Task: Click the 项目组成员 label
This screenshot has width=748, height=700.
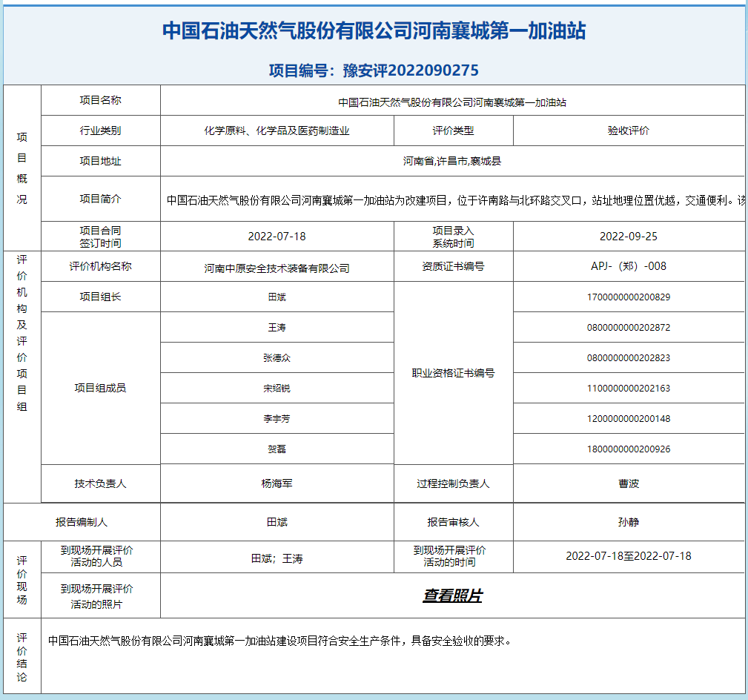Action: click(100, 388)
